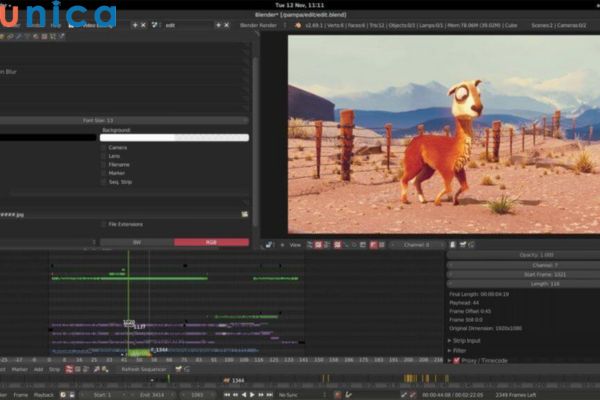Add a new screen layout
Viewport: 600px width, 400px height.
point(135,25)
